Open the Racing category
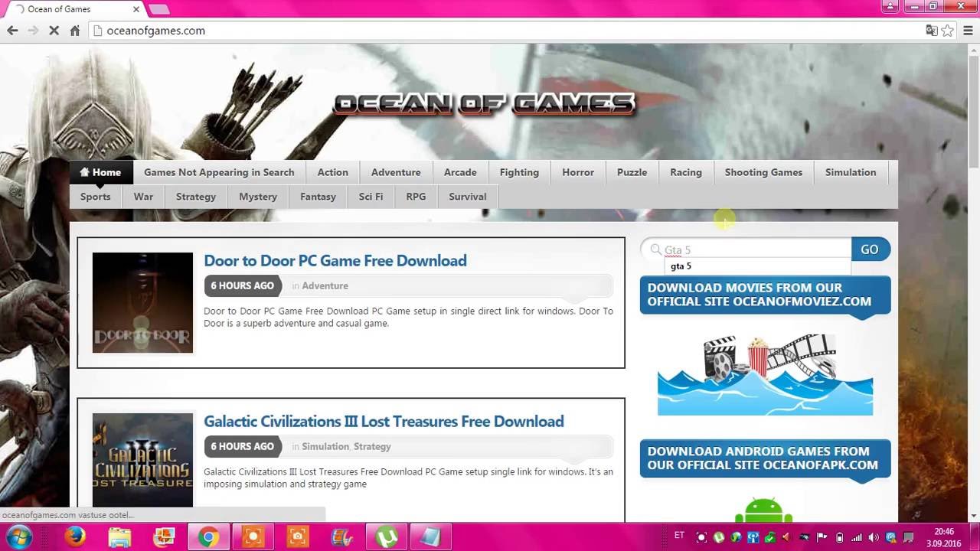980x551 pixels. [686, 172]
